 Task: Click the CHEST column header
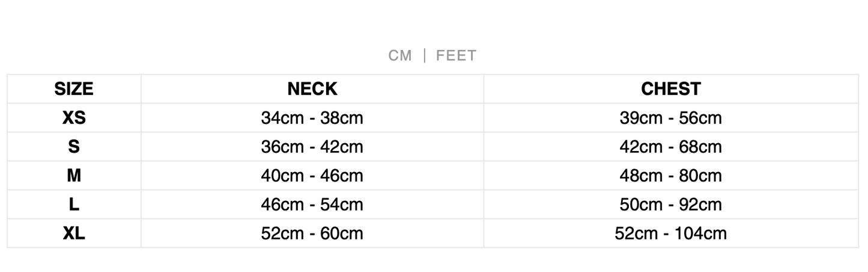point(670,89)
